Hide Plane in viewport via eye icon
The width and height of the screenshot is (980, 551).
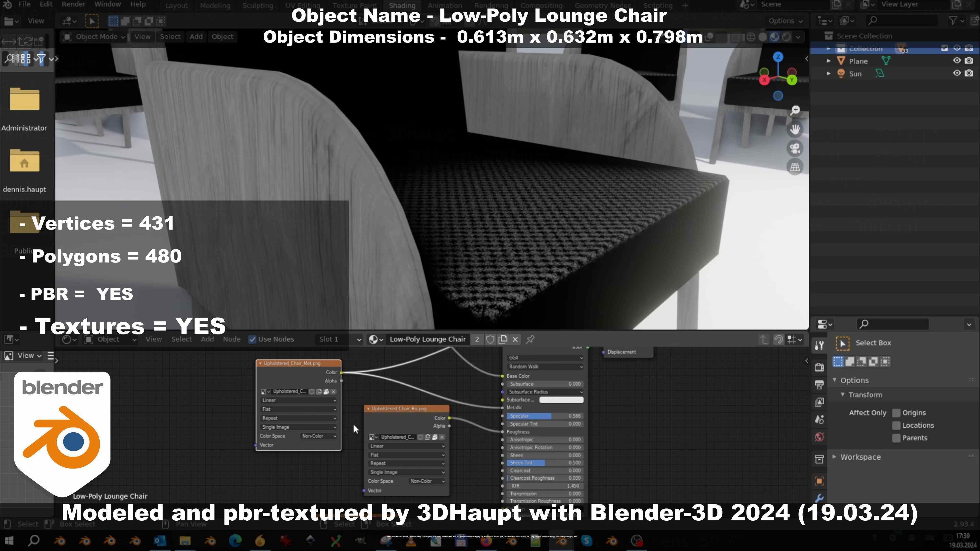pyautogui.click(x=957, y=61)
